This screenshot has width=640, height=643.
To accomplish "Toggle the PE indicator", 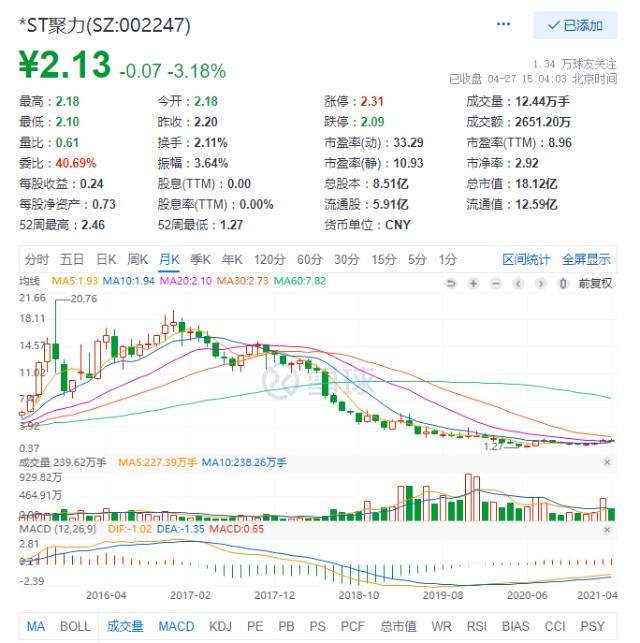I will 255,627.
